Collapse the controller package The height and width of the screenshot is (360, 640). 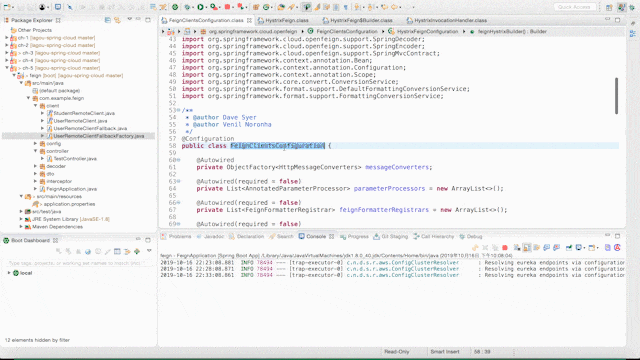36,151
